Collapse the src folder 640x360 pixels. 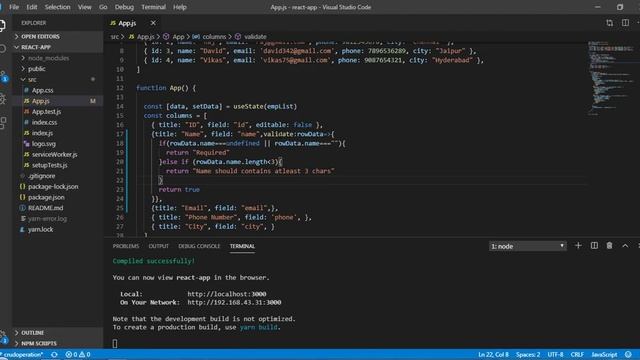tap(32, 79)
